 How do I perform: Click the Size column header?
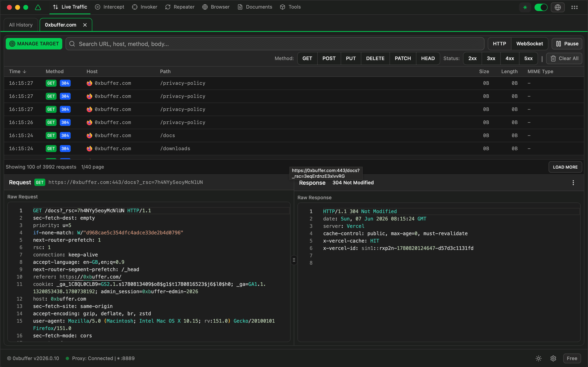pyautogui.click(x=484, y=71)
